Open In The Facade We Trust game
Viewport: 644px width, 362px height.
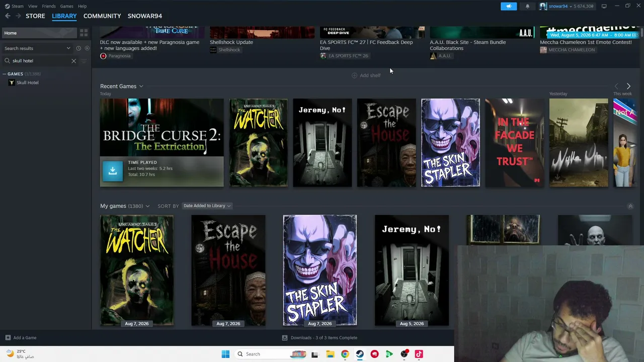coord(514,143)
